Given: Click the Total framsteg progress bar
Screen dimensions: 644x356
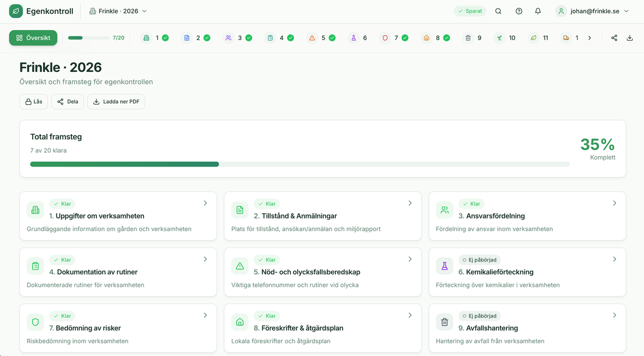Looking at the screenshot, I should click(x=300, y=164).
